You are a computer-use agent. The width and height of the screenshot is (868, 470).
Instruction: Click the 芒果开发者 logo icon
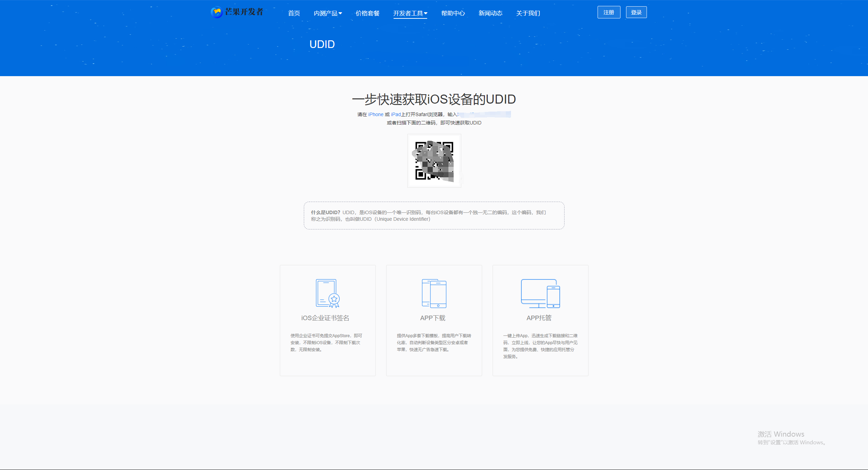click(x=217, y=12)
